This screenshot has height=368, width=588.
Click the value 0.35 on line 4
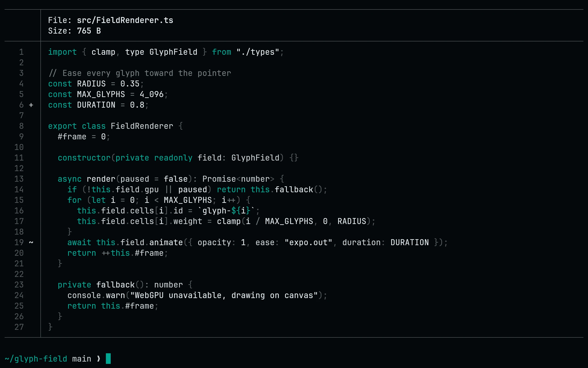(130, 84)
